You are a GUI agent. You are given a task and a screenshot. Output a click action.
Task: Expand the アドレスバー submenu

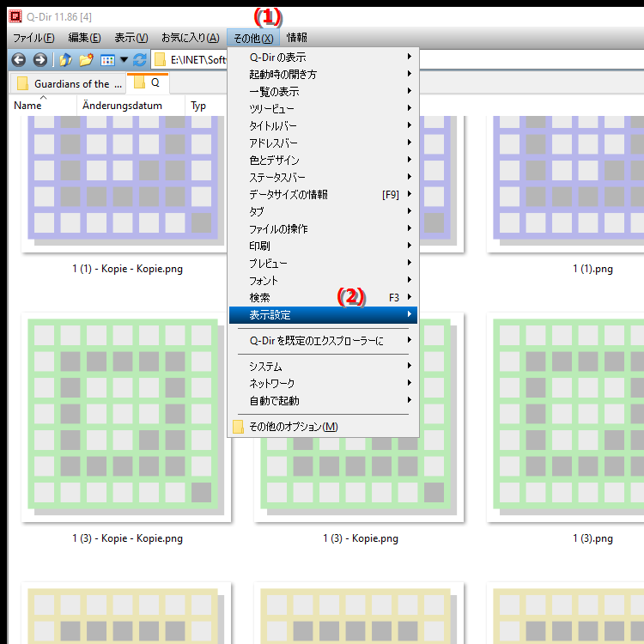coord(323,143)
